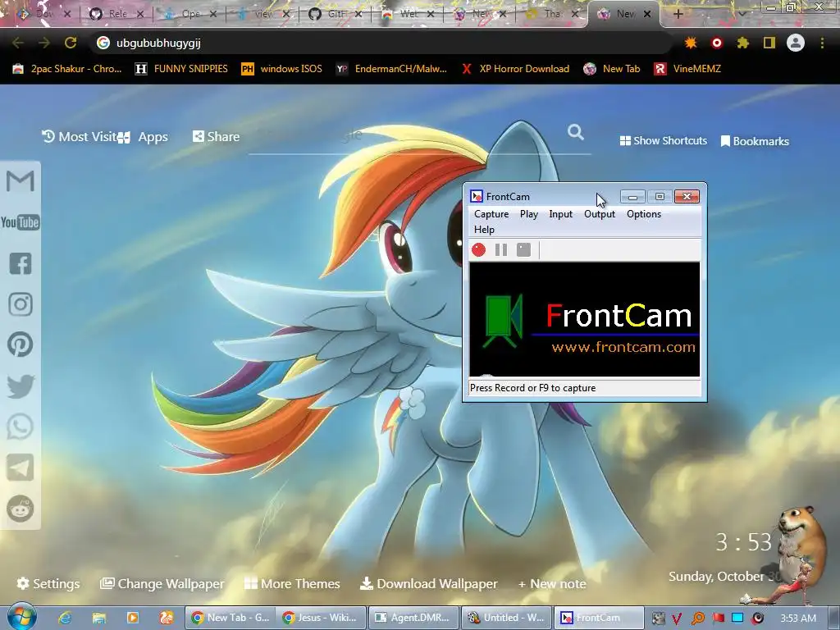
Task: Go back using Chrome's back arrow
Action: (18, 43)
